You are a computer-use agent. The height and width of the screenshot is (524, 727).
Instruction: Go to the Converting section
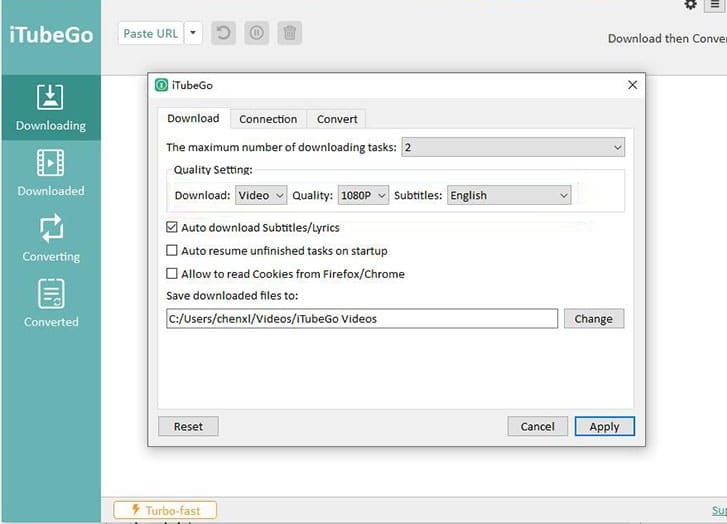51,238
